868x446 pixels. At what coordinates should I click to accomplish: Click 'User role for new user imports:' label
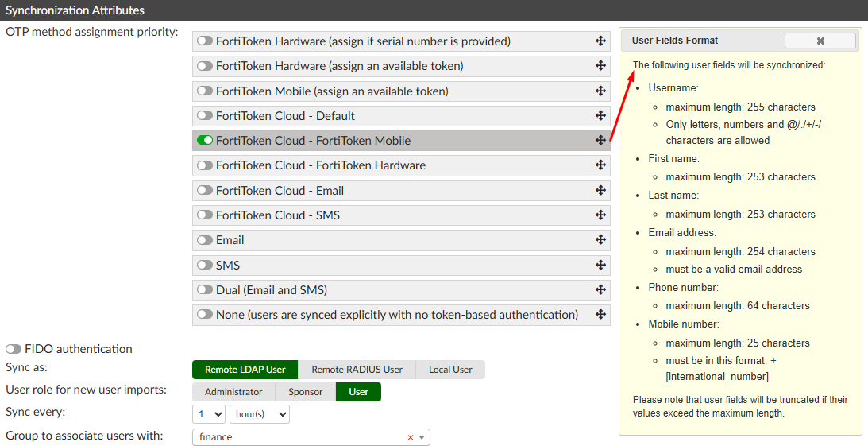coord(86,390)
